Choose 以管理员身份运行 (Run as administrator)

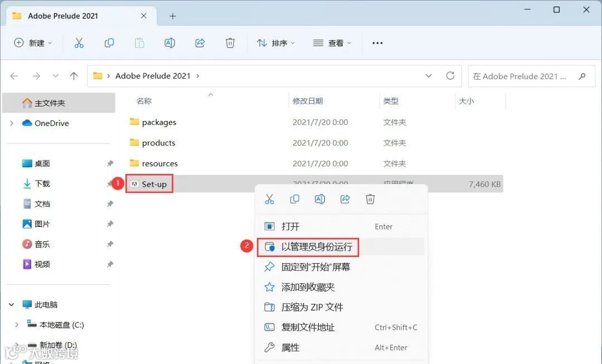pos(341,246)
